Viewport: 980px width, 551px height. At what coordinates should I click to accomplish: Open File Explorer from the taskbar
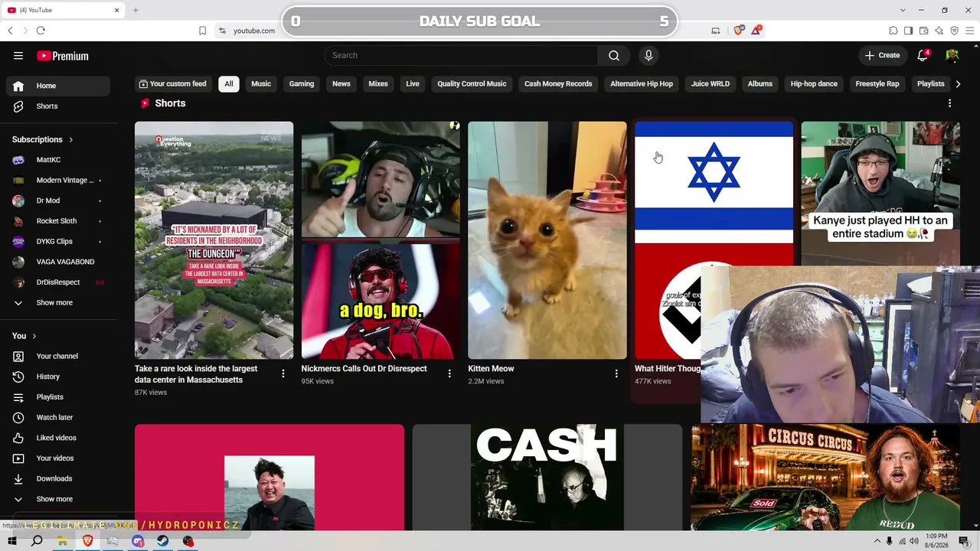[x=62, y=541]
